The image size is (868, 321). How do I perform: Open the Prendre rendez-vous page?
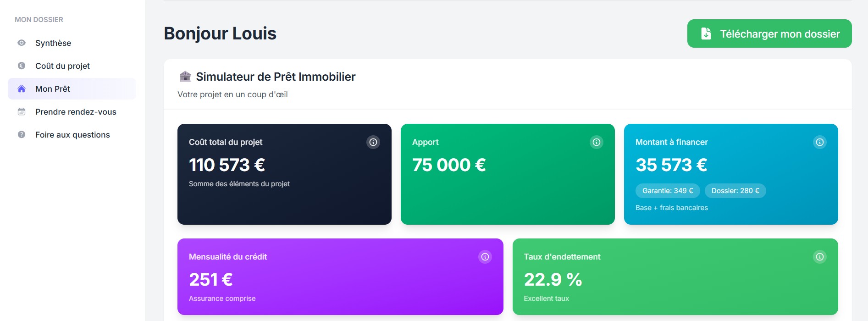76,111
